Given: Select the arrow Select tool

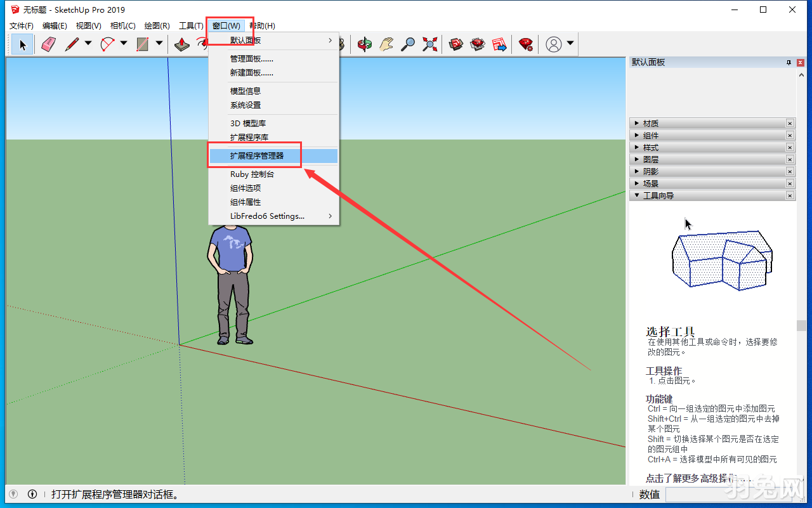Looking at the screenshot, I should click(23, 44).
